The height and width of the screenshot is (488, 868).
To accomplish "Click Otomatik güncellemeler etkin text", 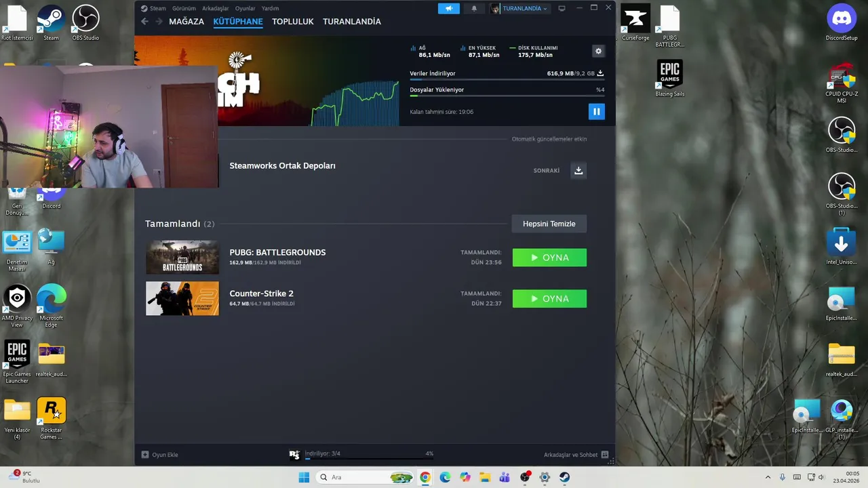I will pyautogui.click(x=549, y=139).
